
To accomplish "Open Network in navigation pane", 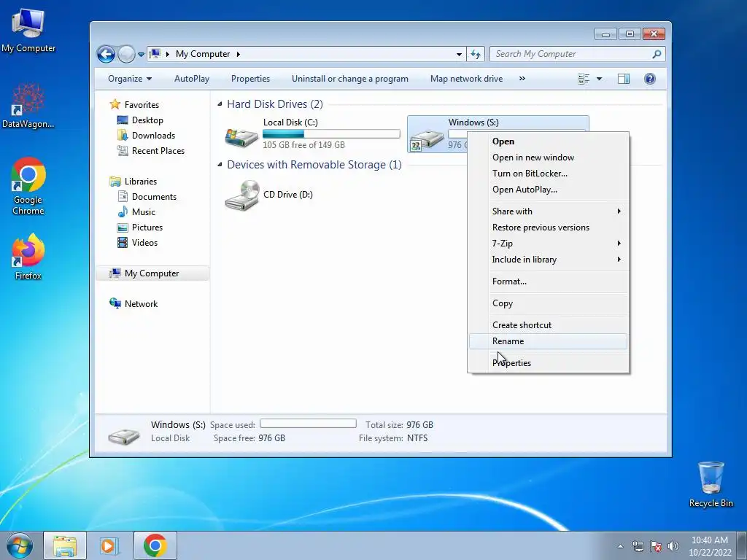I will pos(141,304).
